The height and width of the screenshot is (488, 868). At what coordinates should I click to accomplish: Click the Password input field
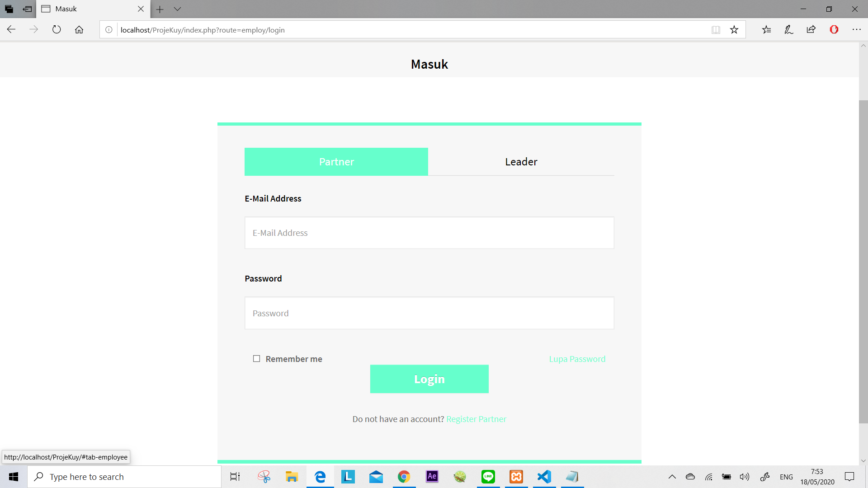click(429, 313)
